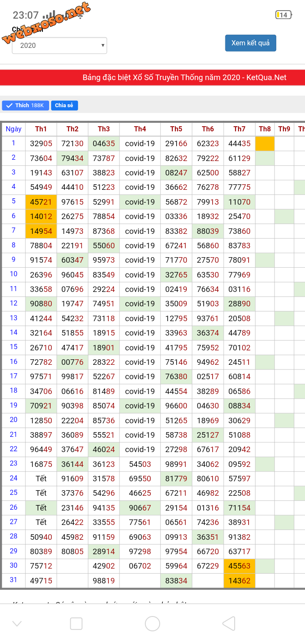Click the Th7 column header

239,129
